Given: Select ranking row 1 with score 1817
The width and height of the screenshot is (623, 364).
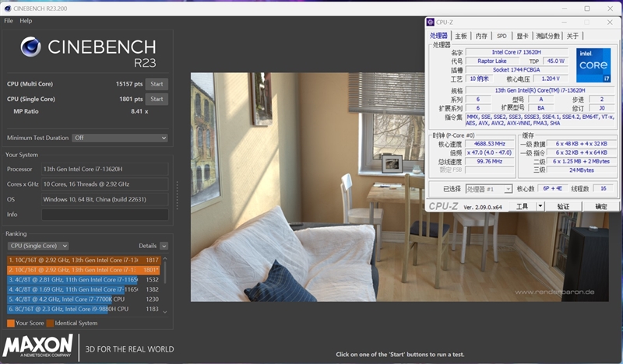Looking at the screenshot, I should point(83,260).
